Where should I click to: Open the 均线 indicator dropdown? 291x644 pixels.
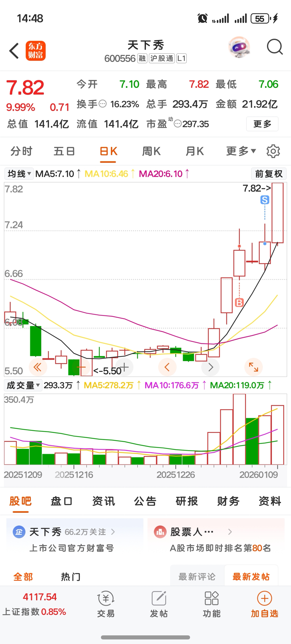tap(19, 174)
